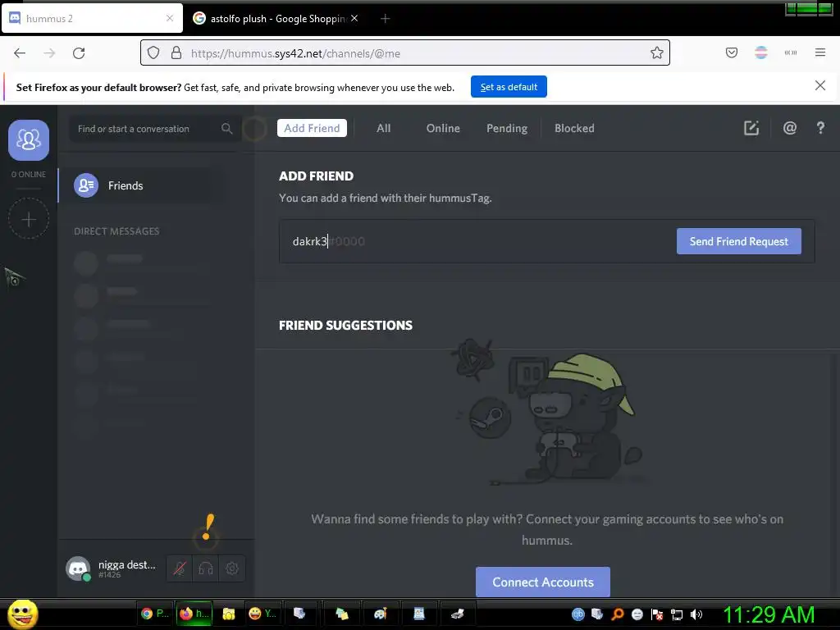
Task: Click the striped extension icon in toolbar
Action: 760,52
